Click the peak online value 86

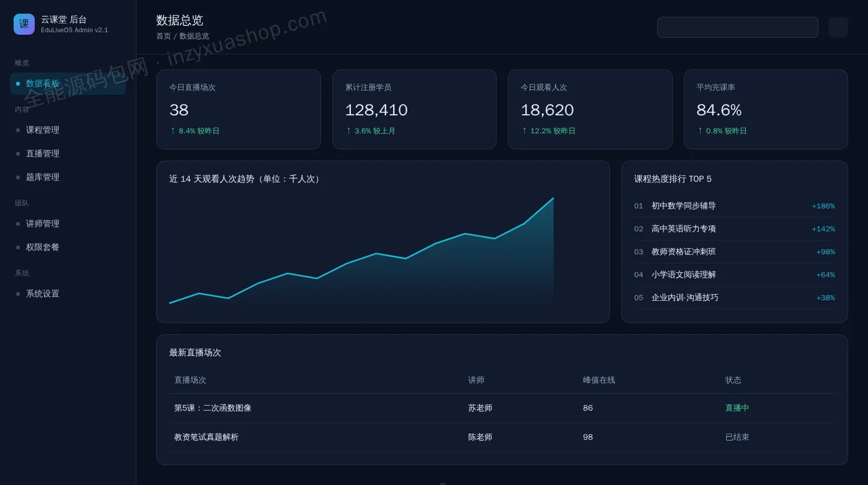588,408
